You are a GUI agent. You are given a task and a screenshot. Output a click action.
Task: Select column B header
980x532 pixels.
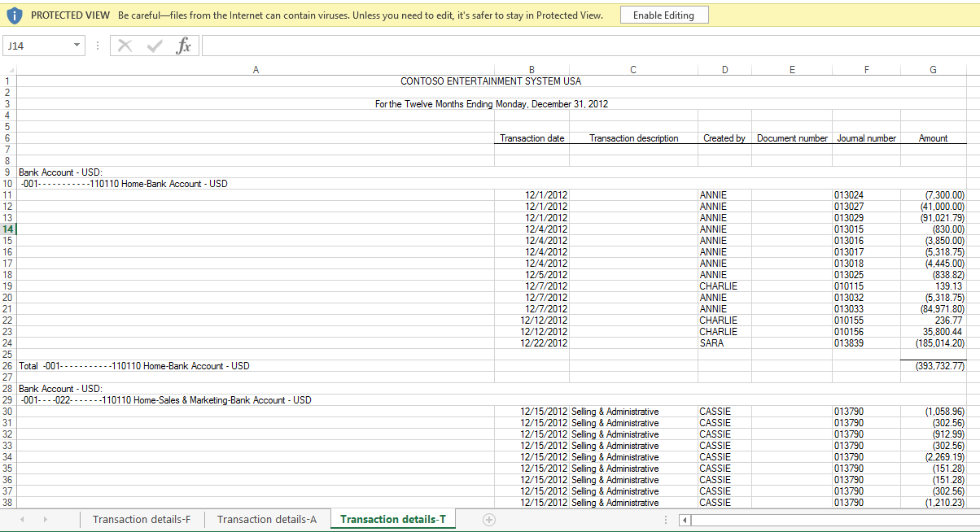click(532, 70)
